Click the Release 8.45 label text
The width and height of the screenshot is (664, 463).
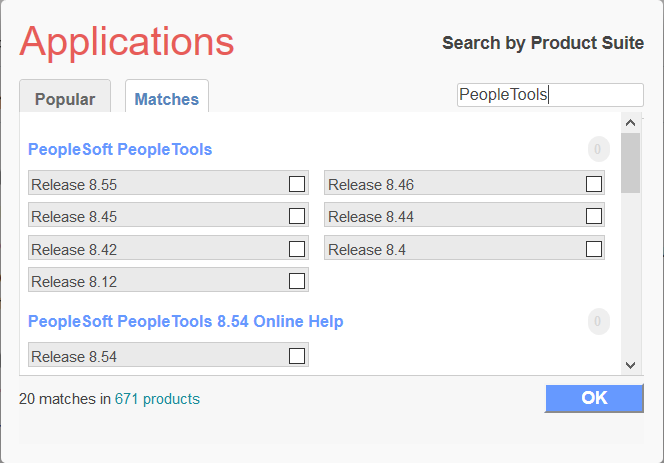pyautogui.click(x=74, y=217)
